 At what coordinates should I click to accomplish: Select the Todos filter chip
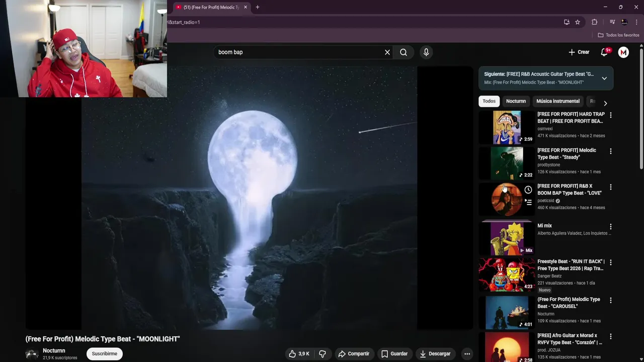pos(489,101)
